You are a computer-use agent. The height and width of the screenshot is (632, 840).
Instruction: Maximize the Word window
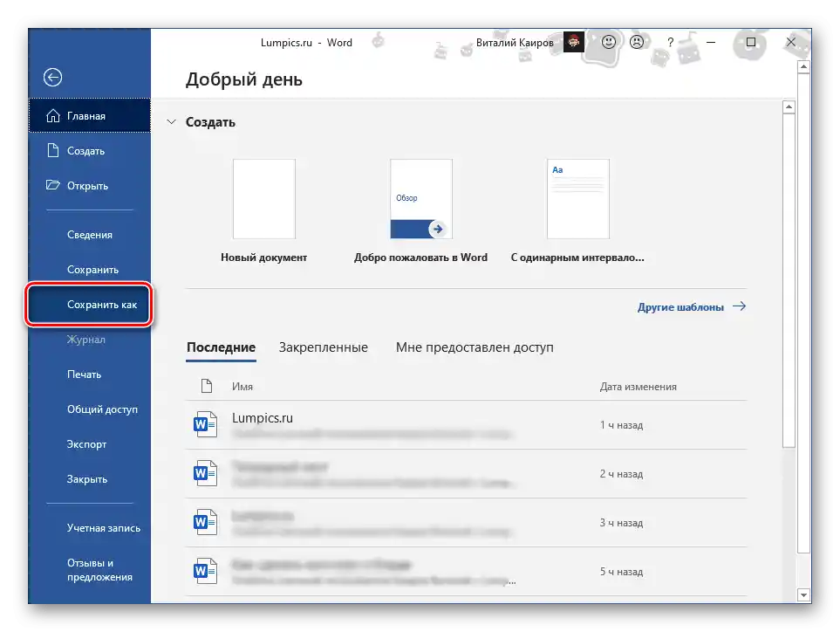[x=751, y=42]
